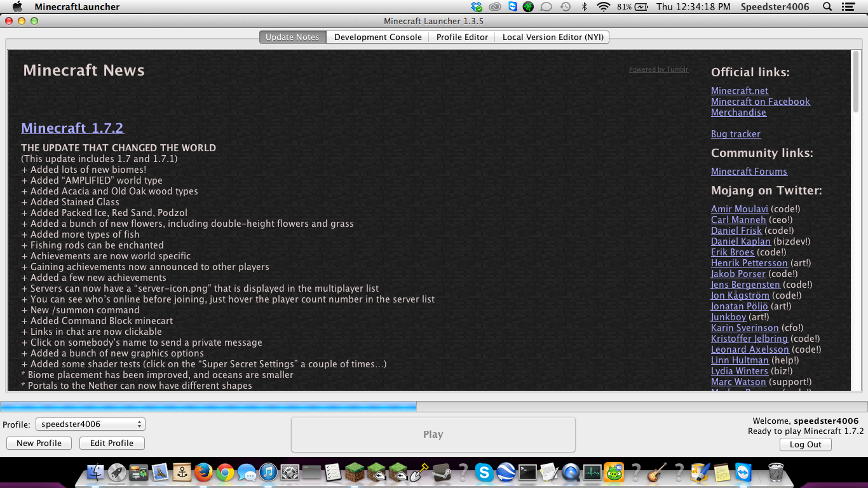Open Local Version Editor (NYI) tab

pos(553,37)
